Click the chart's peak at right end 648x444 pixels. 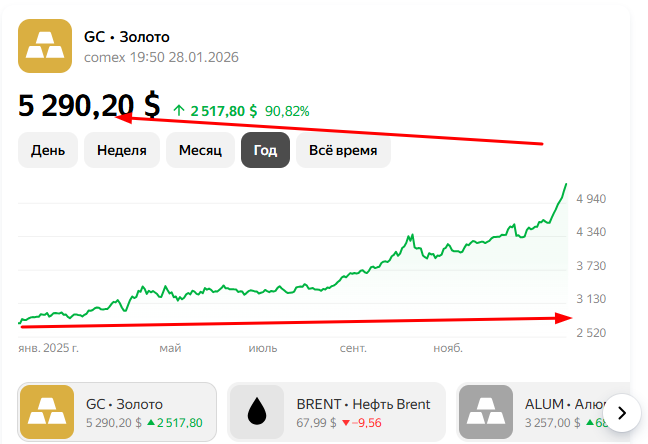[565, 185]
